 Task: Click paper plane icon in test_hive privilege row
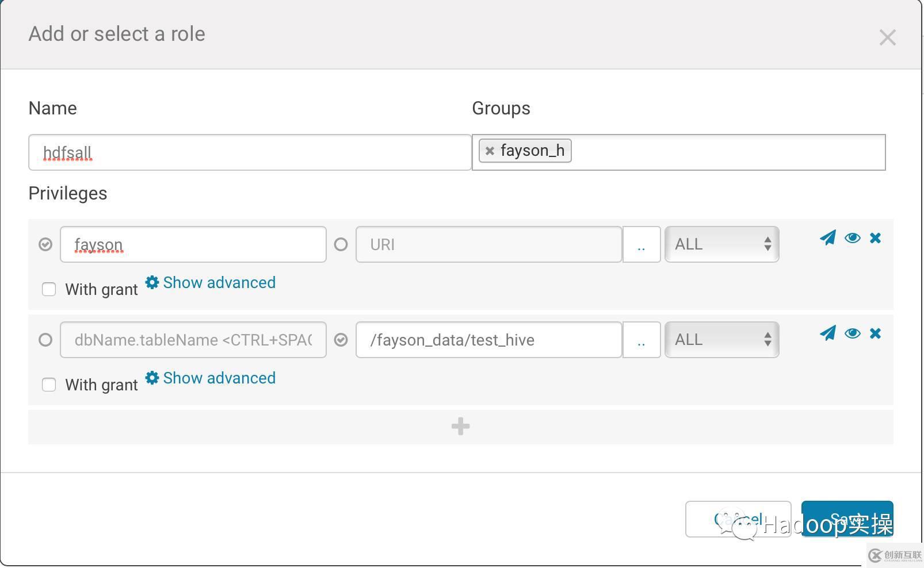pos(828,333)
